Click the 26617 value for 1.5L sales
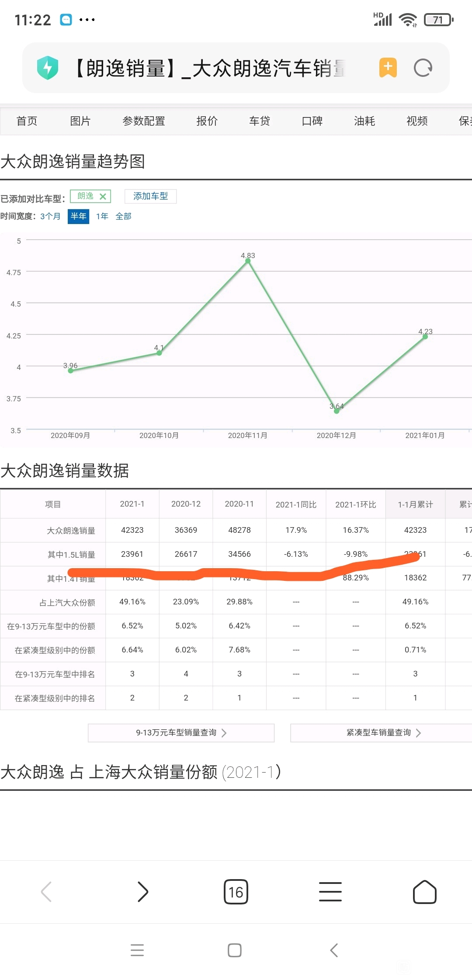The width and height of the screenshot is (472, 980). (x=186, y=554)
